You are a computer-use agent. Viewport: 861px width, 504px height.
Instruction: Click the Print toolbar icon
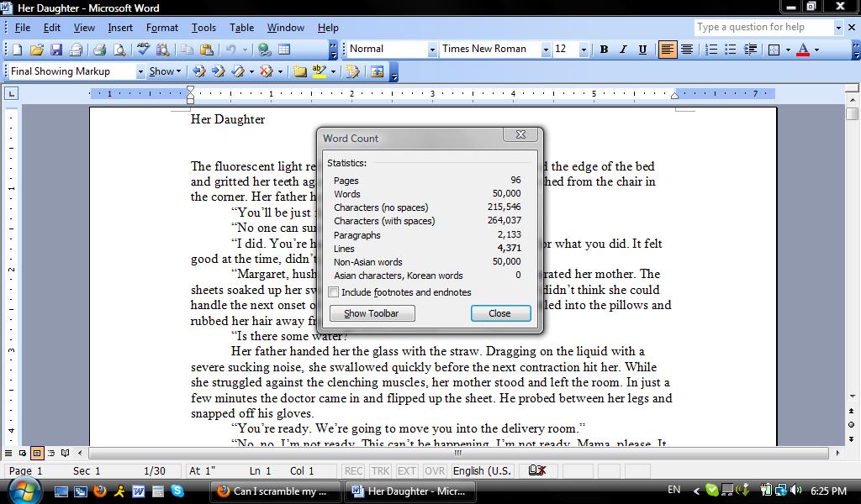coord(100,50)
